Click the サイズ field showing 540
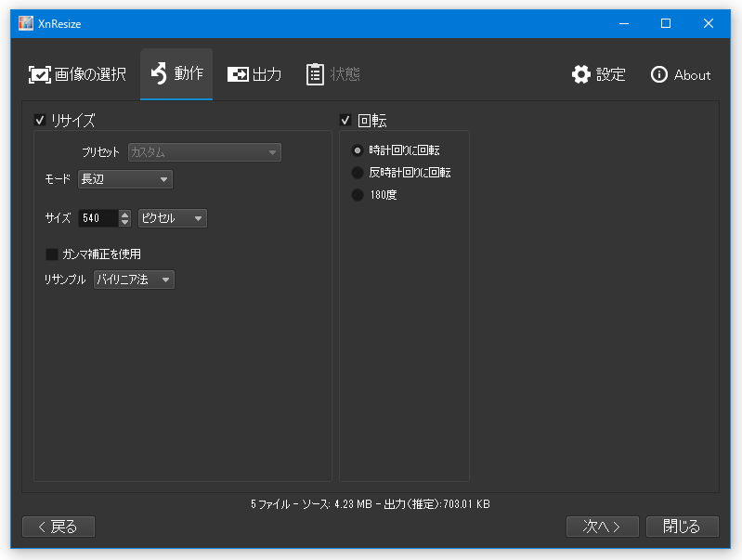 click(x=98, y=218)
